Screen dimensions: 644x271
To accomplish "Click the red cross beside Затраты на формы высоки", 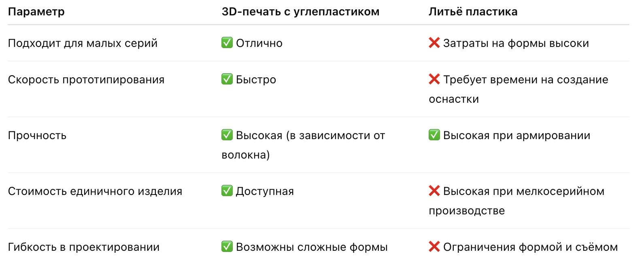I will pyautogui.click(x=434, y=42).
